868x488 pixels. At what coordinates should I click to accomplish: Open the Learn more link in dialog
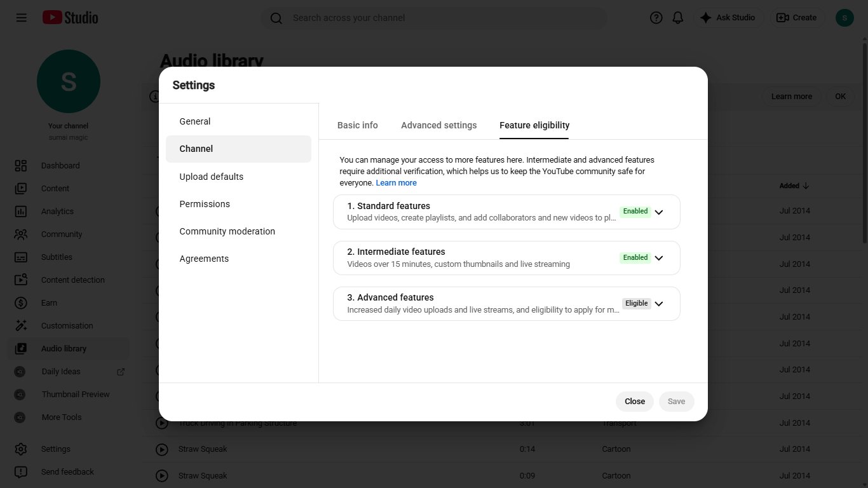click(x=397, y=183)
